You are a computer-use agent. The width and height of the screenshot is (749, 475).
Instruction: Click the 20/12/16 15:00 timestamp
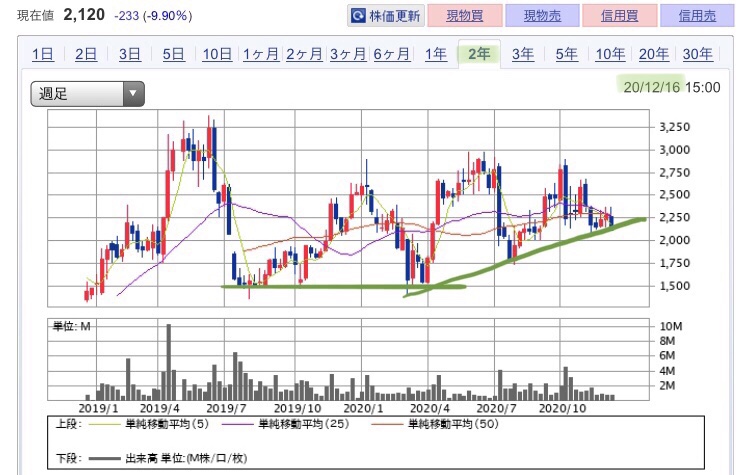click(x=672, y=87)
